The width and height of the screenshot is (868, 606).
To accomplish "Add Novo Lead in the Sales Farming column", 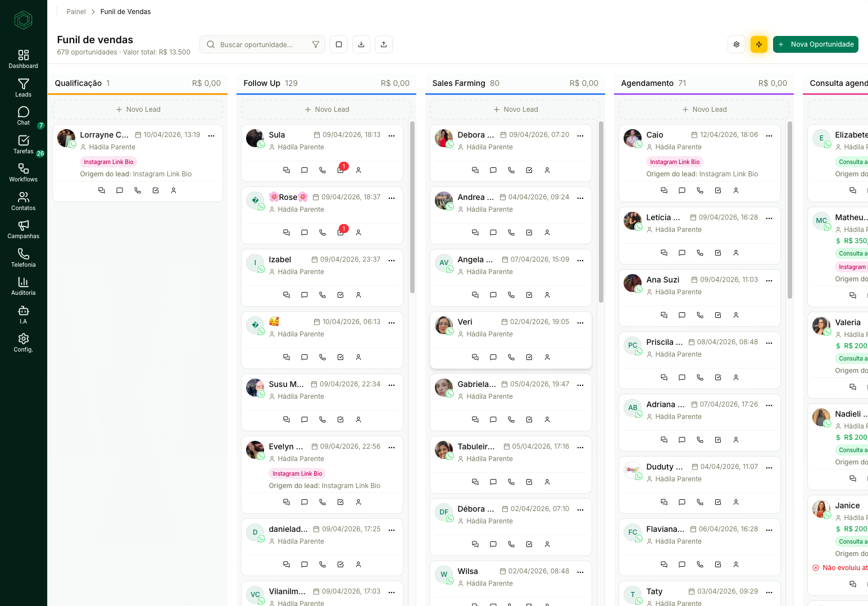I will coord(515,110).
